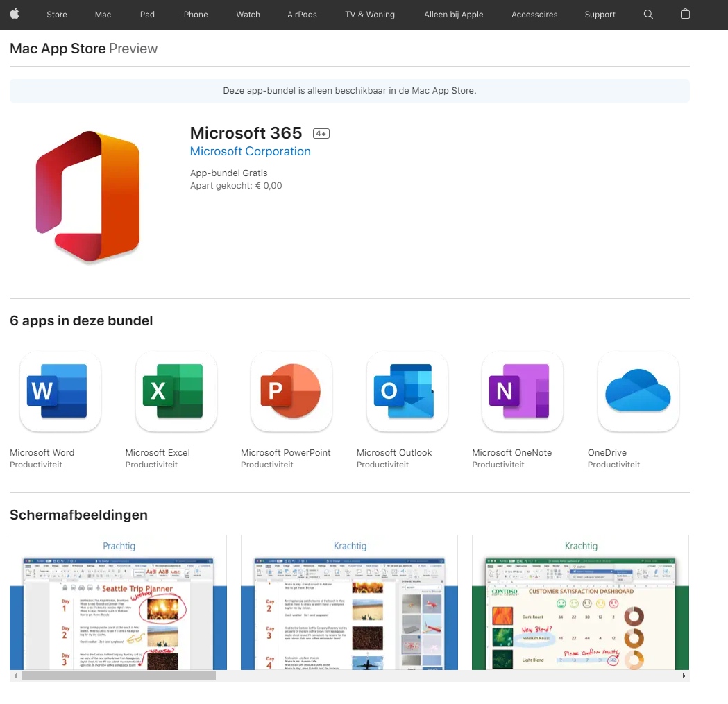Open the Microsoft Outlook app icon
Viewport: 728px width, 704px height.
tap(407, 391)
